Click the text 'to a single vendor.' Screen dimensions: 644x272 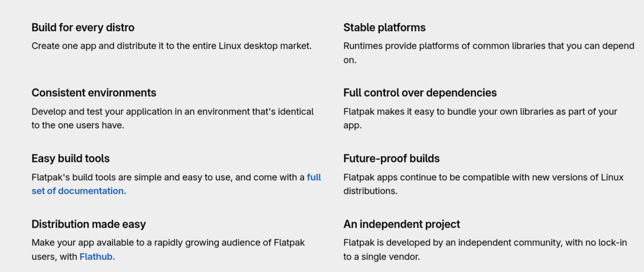382,256
